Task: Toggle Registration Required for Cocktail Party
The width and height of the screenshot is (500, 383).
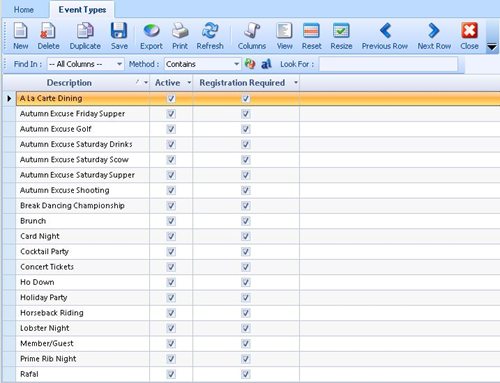Action: click(x=246, y=252)
